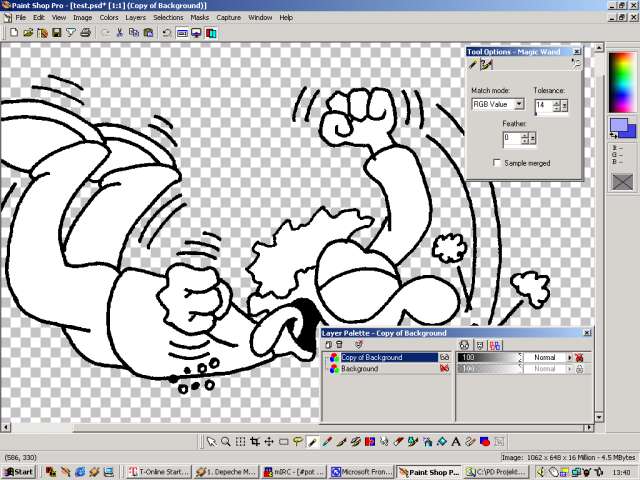Screen dimensions: 640x480
Task: Toggle Background layer lock icon
Action: 579,369
